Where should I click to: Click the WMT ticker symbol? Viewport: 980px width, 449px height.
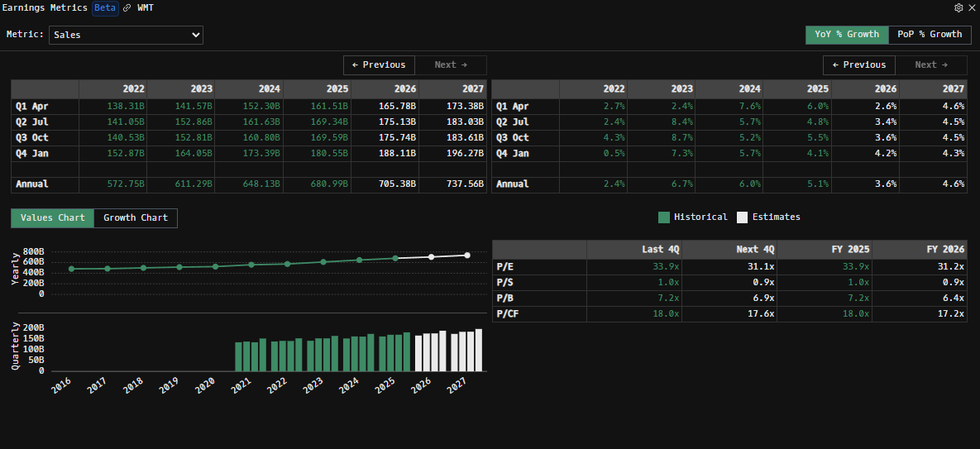(146, 8)
